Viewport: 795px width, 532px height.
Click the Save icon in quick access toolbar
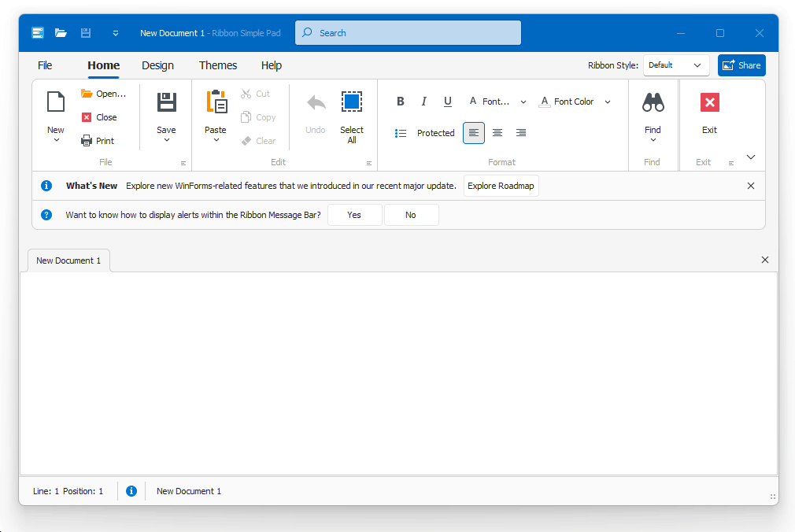click(x=85, y=32)
